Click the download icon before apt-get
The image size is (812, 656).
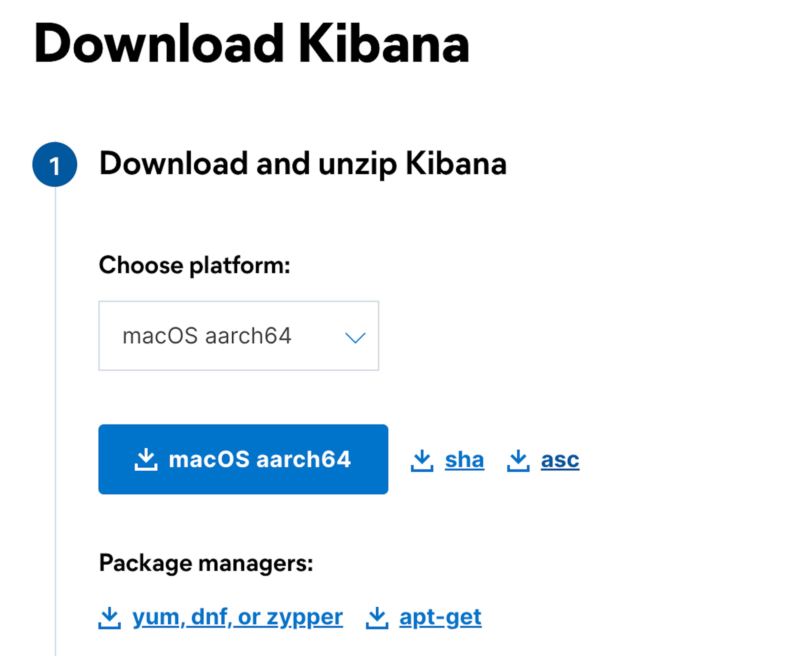377,616
